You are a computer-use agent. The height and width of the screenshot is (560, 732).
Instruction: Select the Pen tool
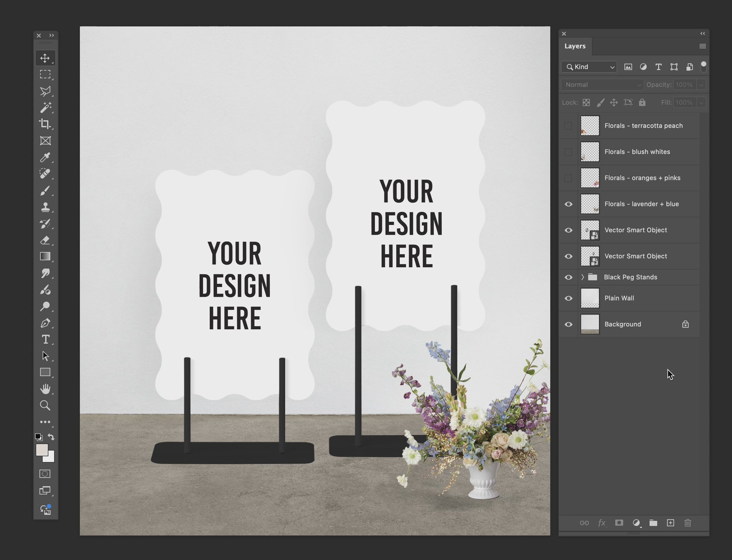[x=45, y=323]
